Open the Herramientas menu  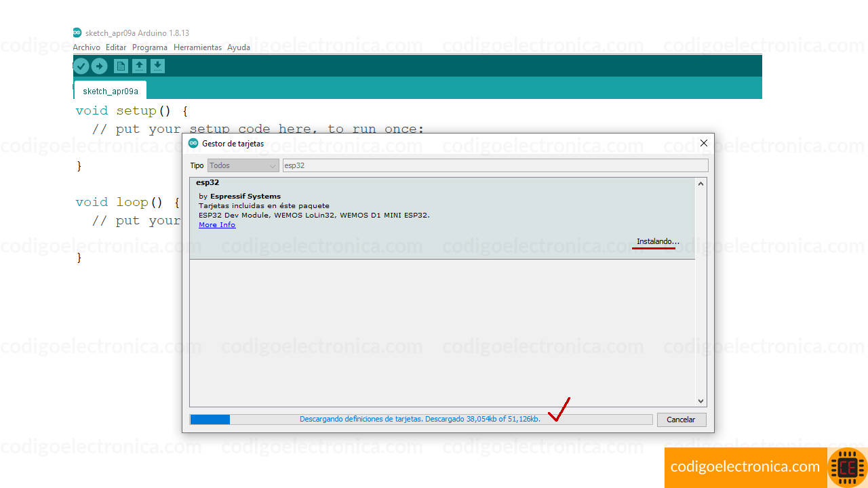(x=197, y=47)
